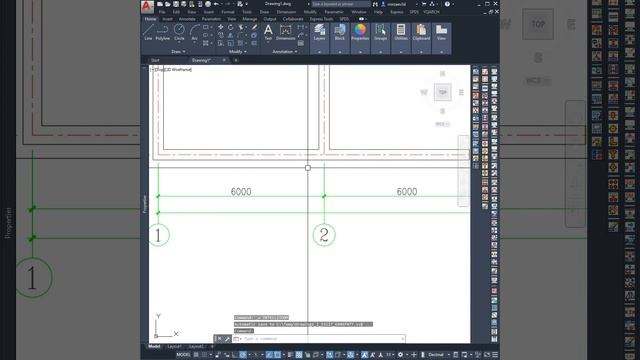The width and height of the screenshot is (640, 360).
Task: Toggle object snap in status bar
Action: point(277,355)
